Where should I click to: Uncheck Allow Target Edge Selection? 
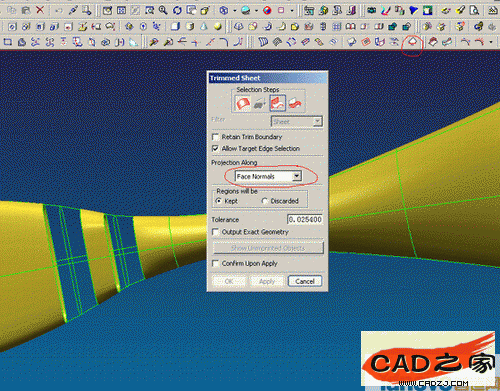coord(216,148)
